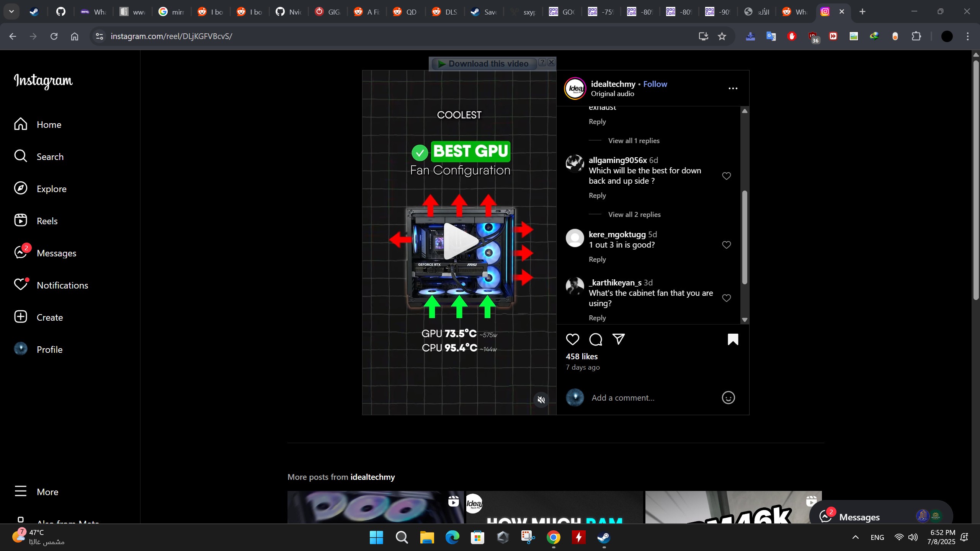Viewport: 980px width, 551px height.
Task: Open Steam from taskbar
Action: point(604,538)
